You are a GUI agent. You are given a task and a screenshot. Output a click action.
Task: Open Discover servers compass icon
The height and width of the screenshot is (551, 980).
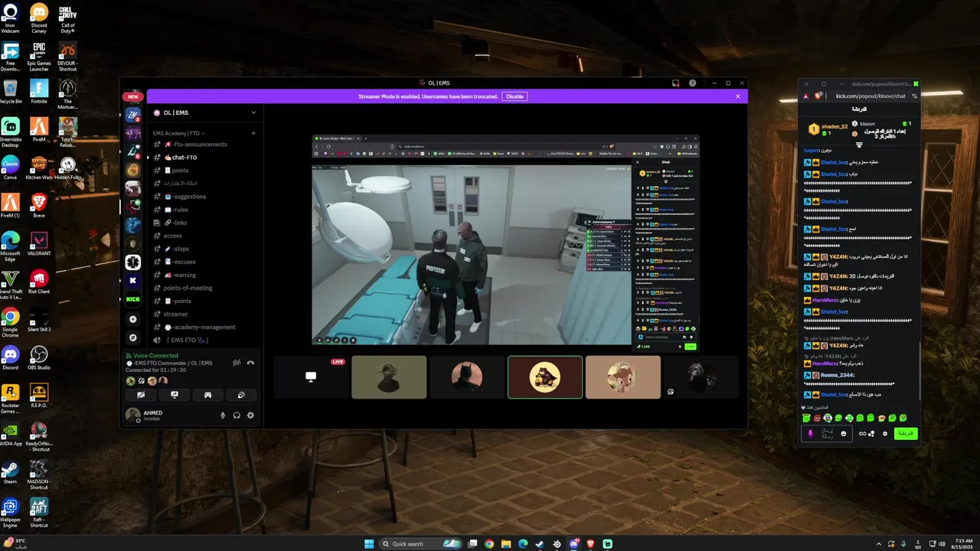[x=133, y=337]
